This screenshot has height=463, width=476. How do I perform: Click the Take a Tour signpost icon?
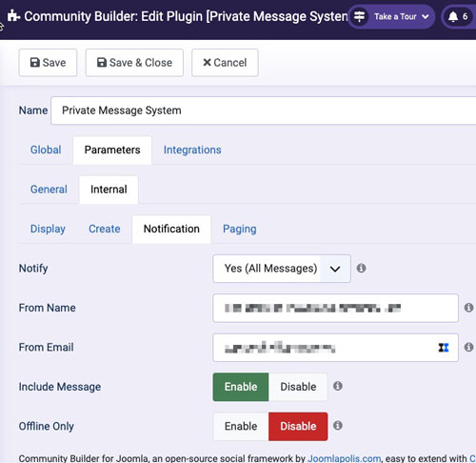359,16
